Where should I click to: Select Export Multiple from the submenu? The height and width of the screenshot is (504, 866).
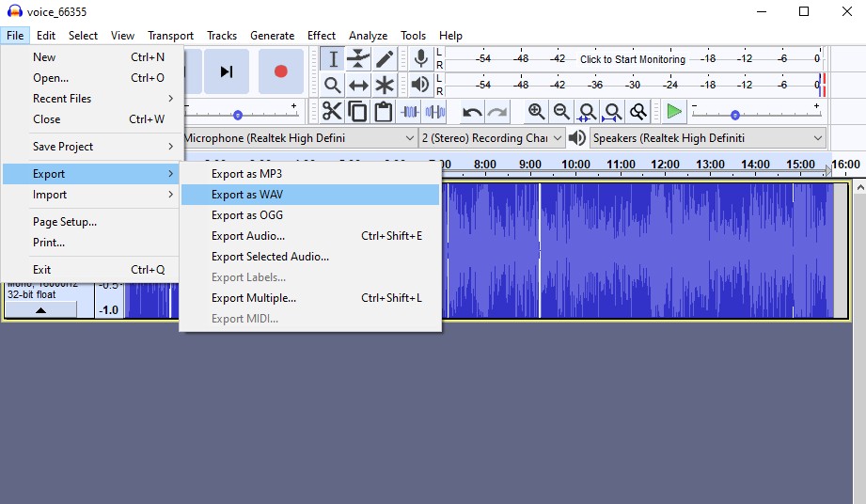click(254, 298)
